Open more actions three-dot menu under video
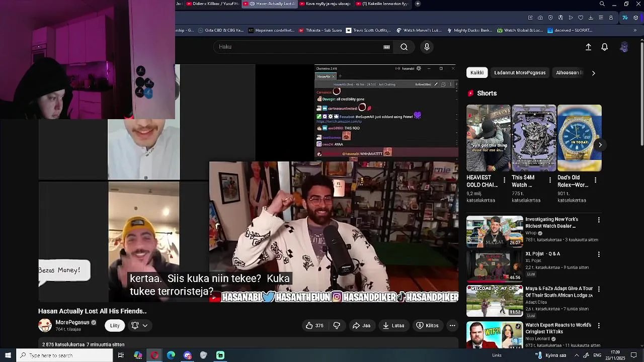644x362 pixels. click(x=452, y=325)
